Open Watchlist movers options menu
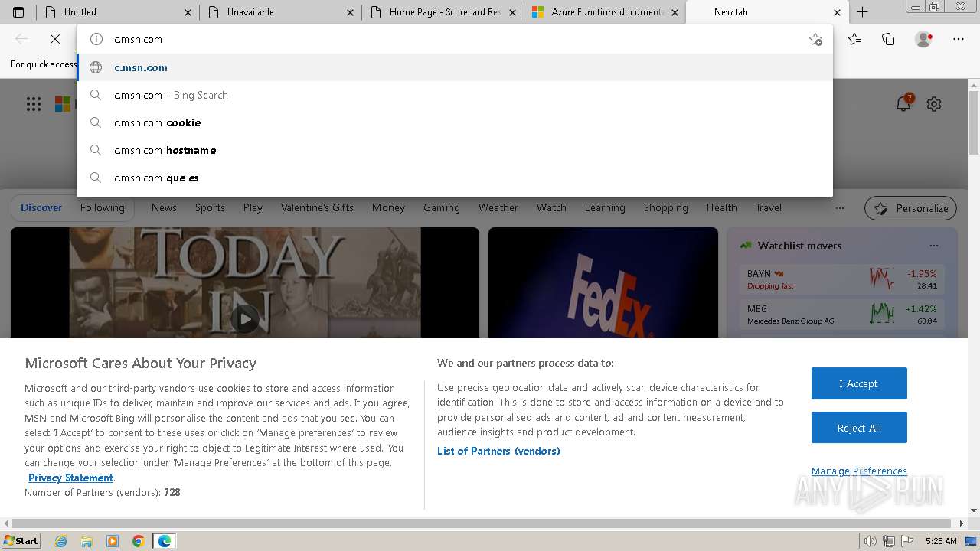This screenshot has width=980, height=551. click(933, 246)
